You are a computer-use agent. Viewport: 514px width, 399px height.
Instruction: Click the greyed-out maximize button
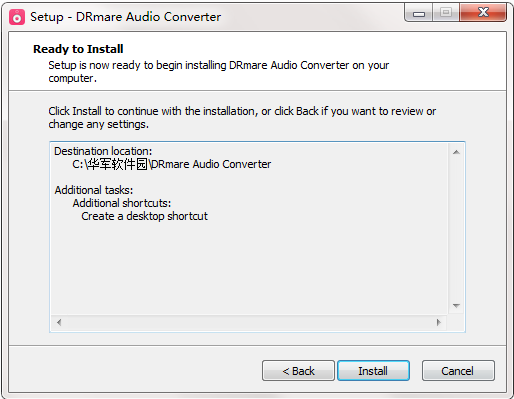[446, 13]
